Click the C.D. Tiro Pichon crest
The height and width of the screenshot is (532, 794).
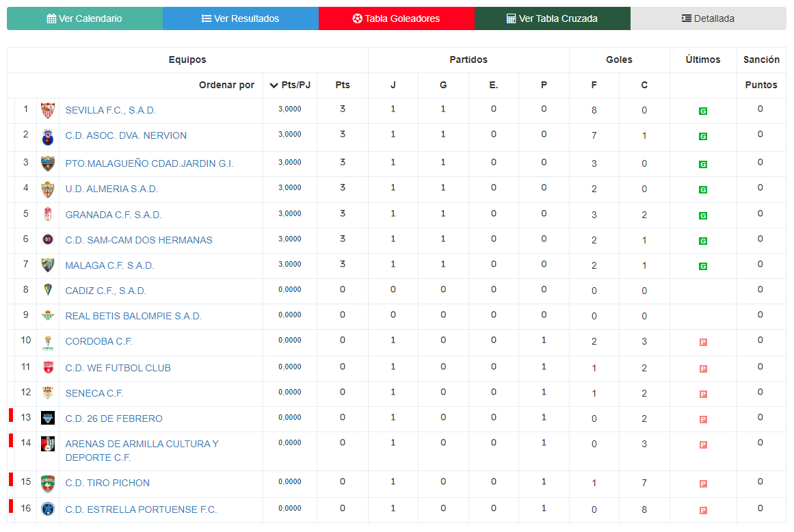coord(48,484)
